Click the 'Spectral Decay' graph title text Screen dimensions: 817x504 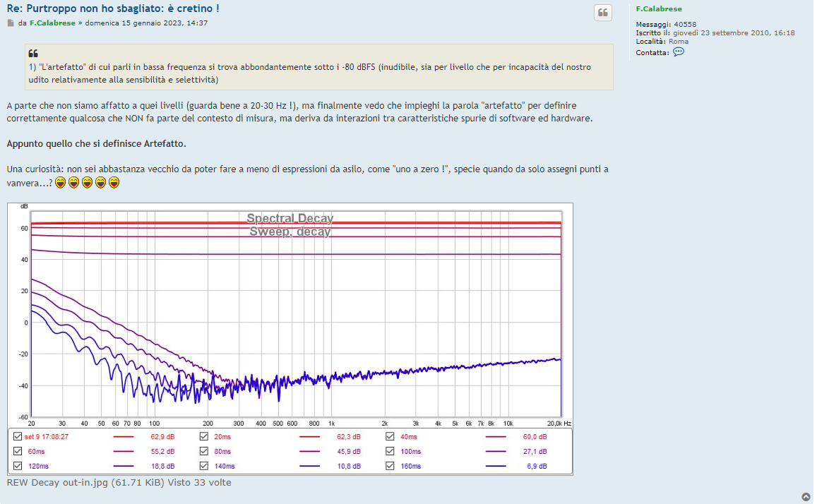290,218
